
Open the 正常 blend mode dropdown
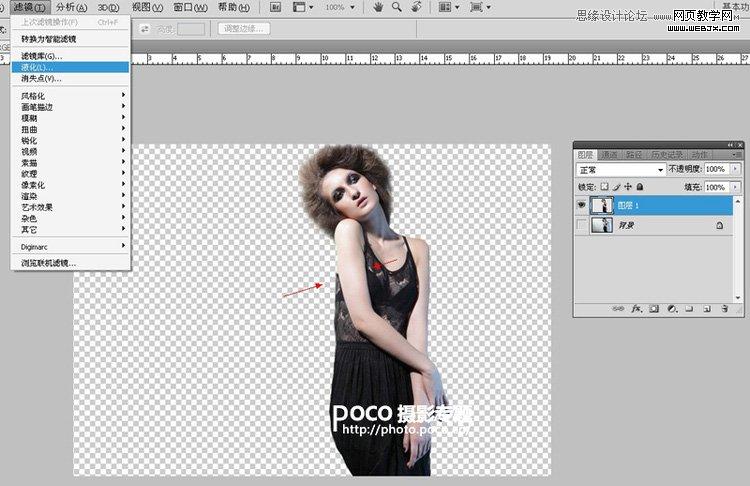[x=621, y=170]
